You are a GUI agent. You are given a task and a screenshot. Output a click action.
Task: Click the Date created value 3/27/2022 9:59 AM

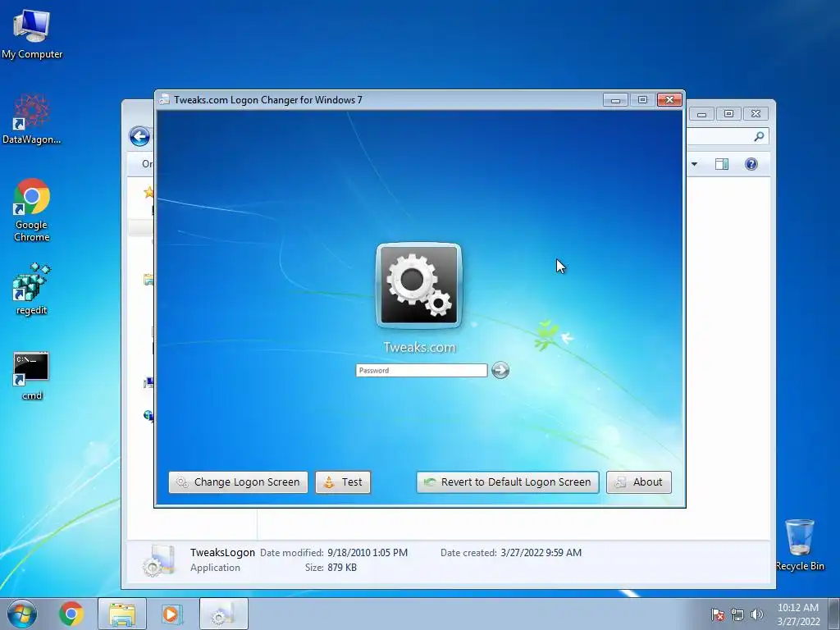coord(541,552)
